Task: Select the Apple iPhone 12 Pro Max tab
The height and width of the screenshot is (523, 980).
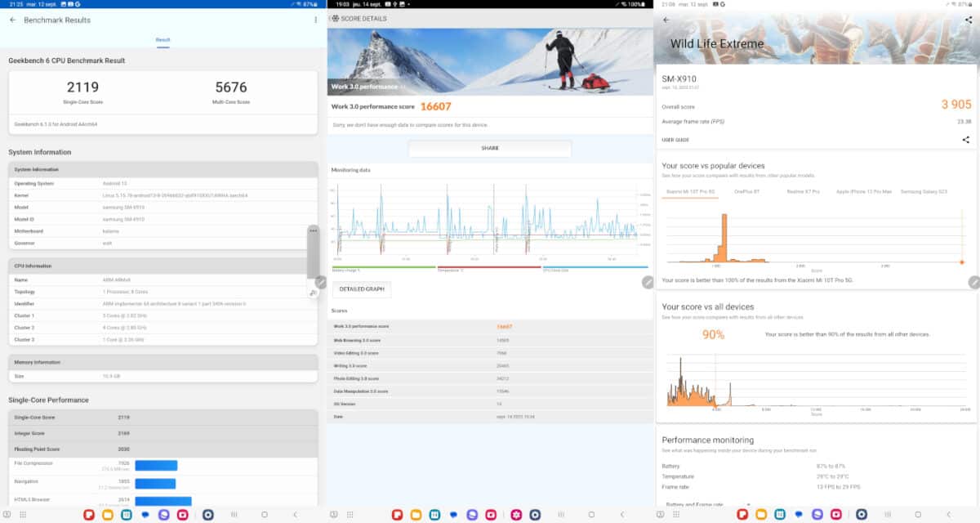Action: point(864,191)
